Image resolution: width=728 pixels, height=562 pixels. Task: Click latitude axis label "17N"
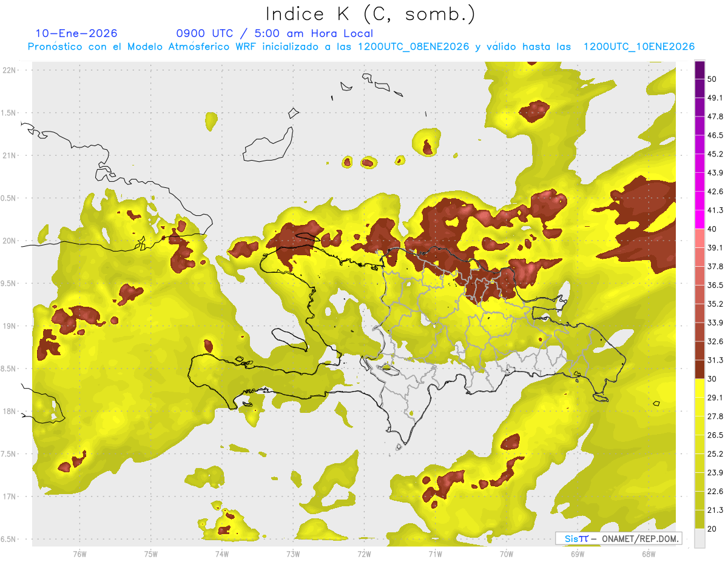[x=10, y=497]
